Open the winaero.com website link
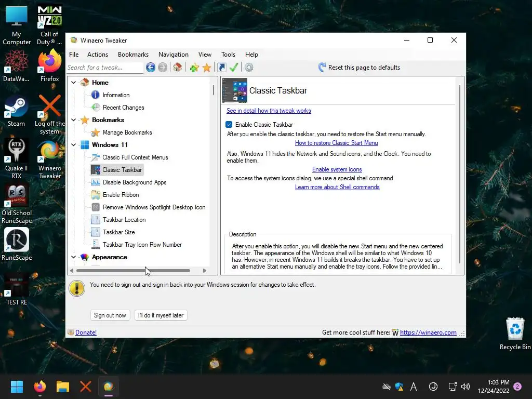Screen dimensions: 532x399 pyautogui.click(x=428, y=332)
